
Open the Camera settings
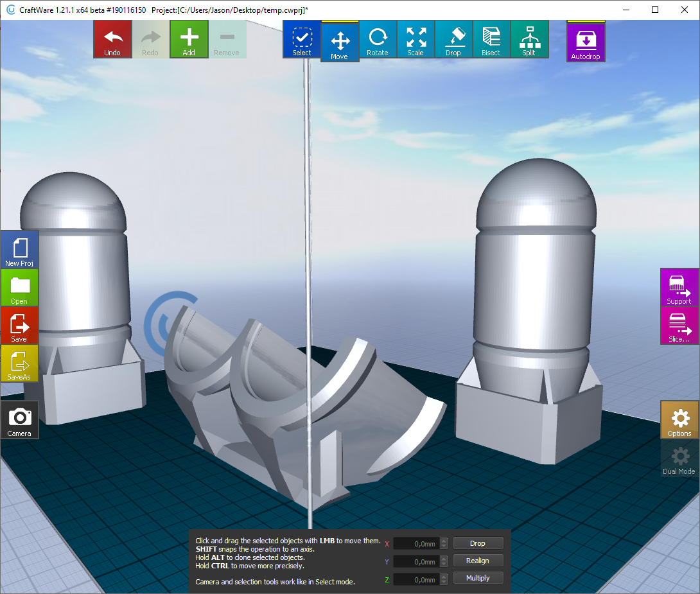pyautogui.click(x=19, y=420)
